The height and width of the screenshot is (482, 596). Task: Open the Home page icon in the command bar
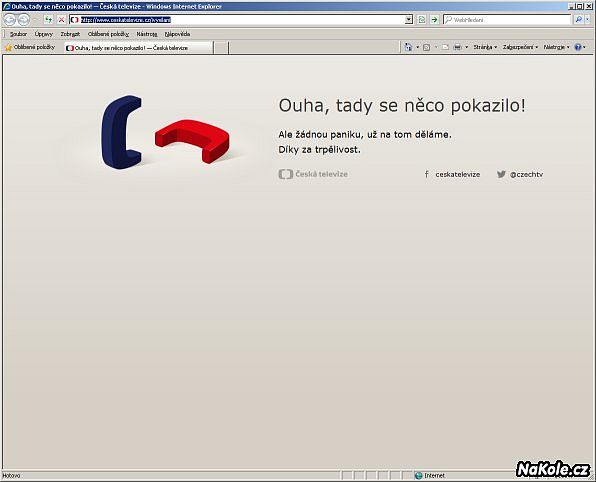[408, 47]
